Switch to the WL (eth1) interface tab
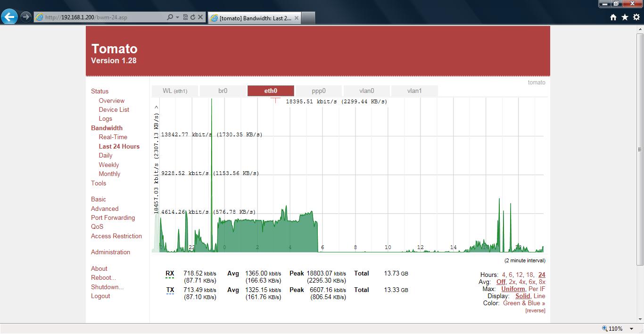Viewport: 644px width, 334px height. point(175,91)
